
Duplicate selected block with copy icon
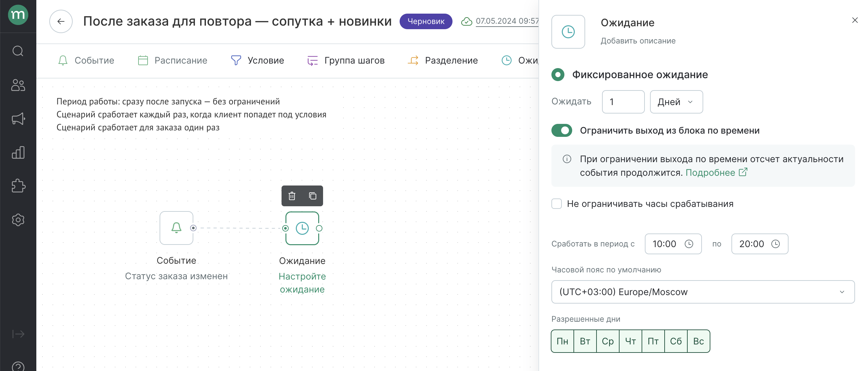[x=313, y=196]
